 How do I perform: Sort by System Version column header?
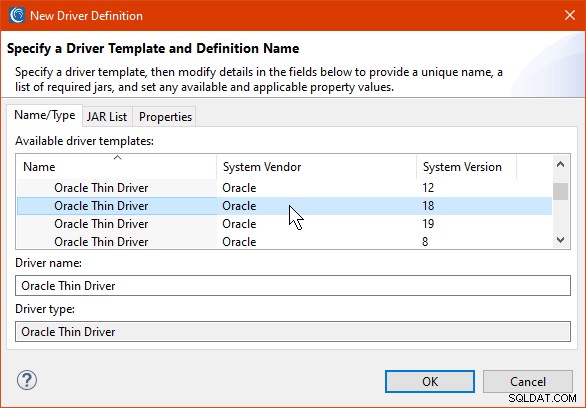coord(466,167)
